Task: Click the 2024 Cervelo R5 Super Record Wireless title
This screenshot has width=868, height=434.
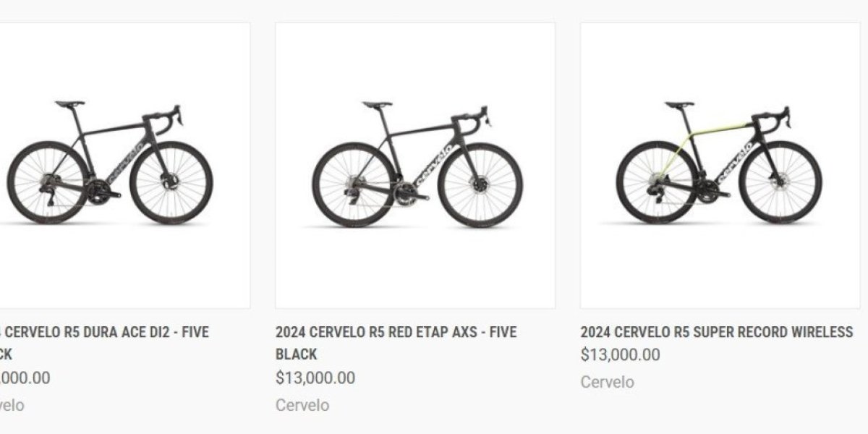Action: [x=716, y=332]
